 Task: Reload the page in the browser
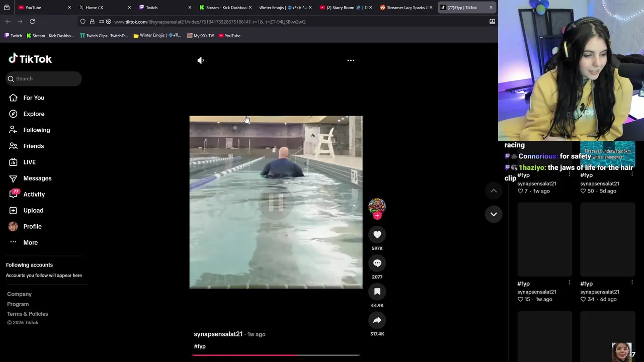[32, 22]
